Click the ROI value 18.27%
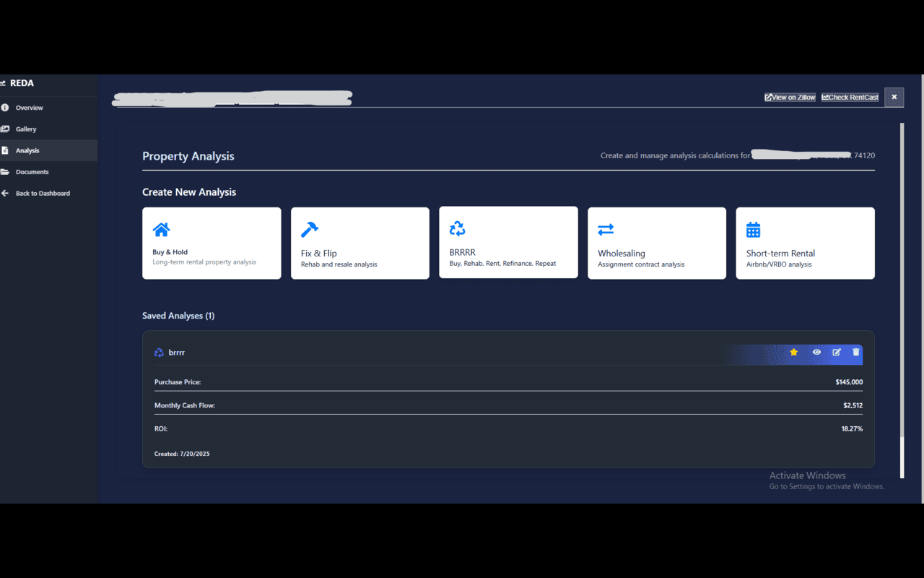924x578 pixels. 852,429
